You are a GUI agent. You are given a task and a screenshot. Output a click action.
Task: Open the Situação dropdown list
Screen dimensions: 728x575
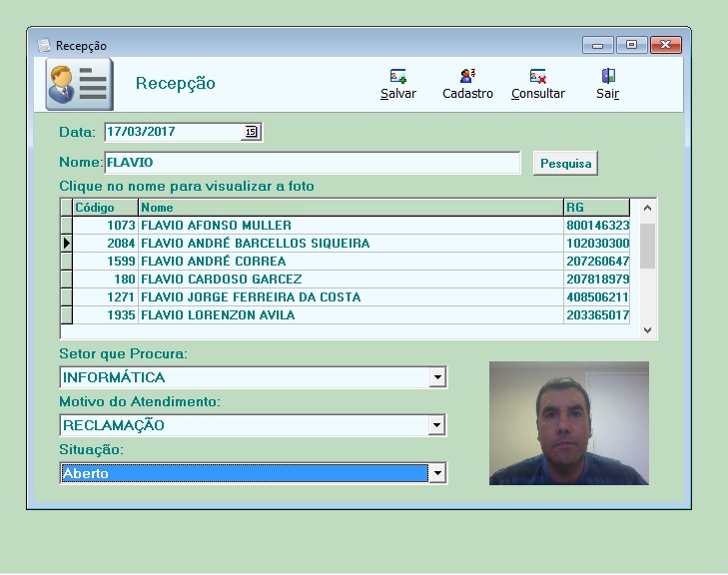[x=435, y=473]
